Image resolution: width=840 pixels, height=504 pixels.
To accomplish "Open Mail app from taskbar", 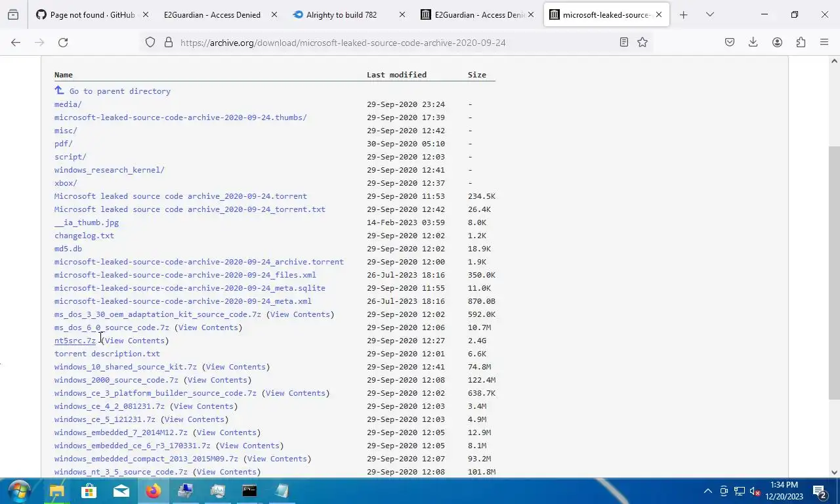I will pyautogui.click(x=121, y=491).
